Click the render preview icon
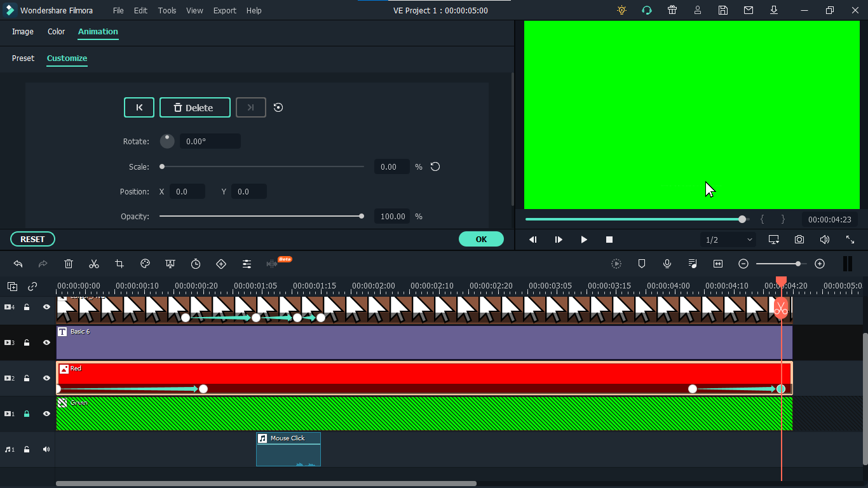Viewport: 868px width, 488px height. [x=616, y=264]
